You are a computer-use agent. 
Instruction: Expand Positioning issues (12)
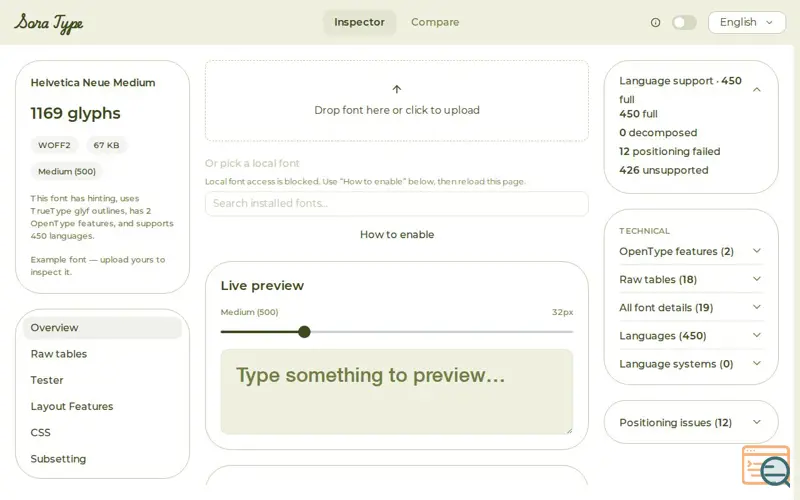tap(691, 422)
